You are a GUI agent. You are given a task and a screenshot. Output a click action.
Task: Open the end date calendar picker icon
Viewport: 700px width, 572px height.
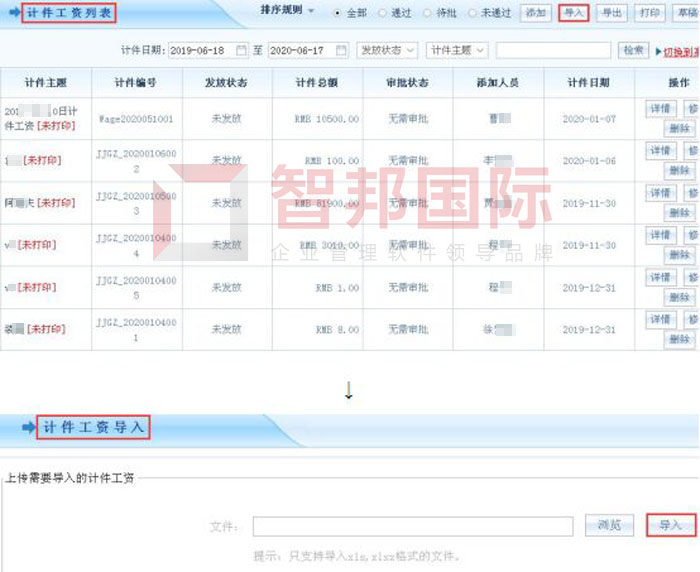click(x=341, y=50)
